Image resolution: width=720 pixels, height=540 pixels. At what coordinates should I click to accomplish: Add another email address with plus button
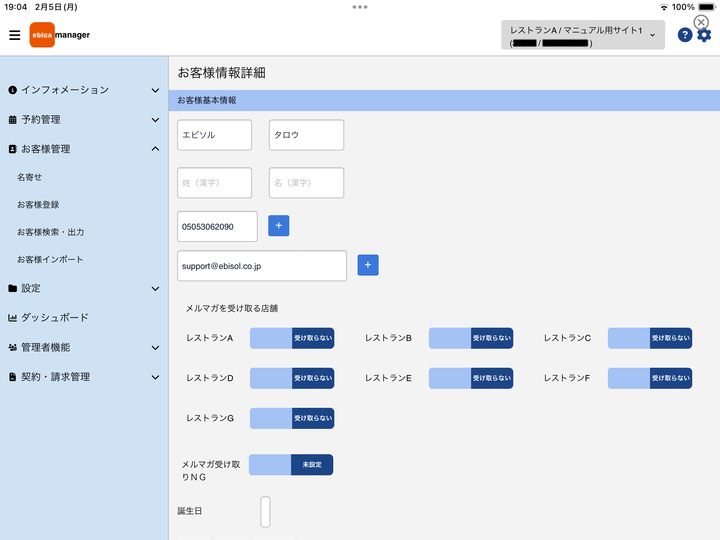tap(368, 265)
